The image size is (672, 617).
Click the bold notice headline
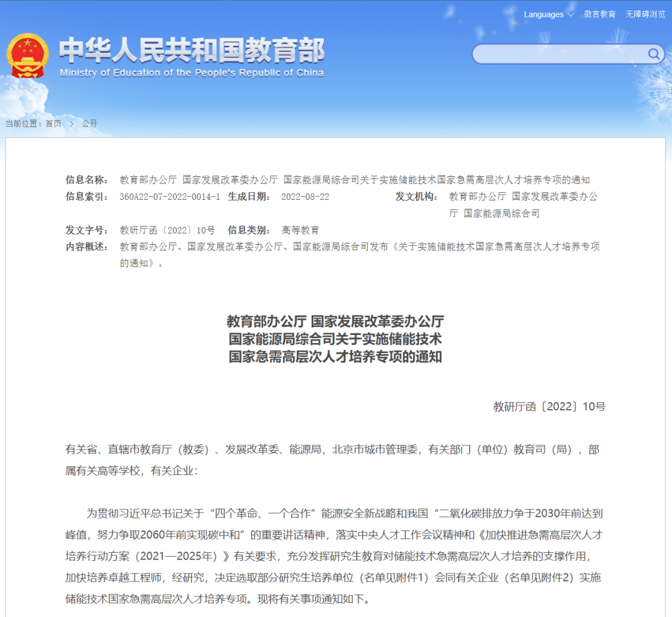coord(335,339)
